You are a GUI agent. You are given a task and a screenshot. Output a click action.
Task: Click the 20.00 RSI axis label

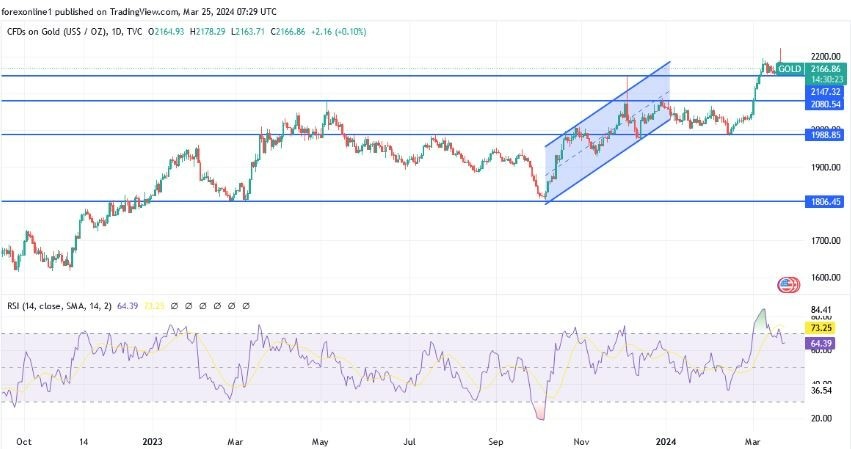821,419
